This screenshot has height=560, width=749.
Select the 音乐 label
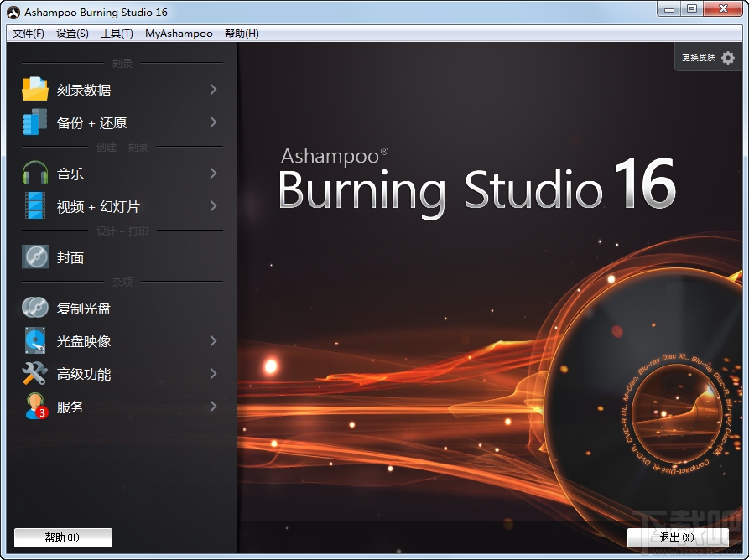click(70, 174)
